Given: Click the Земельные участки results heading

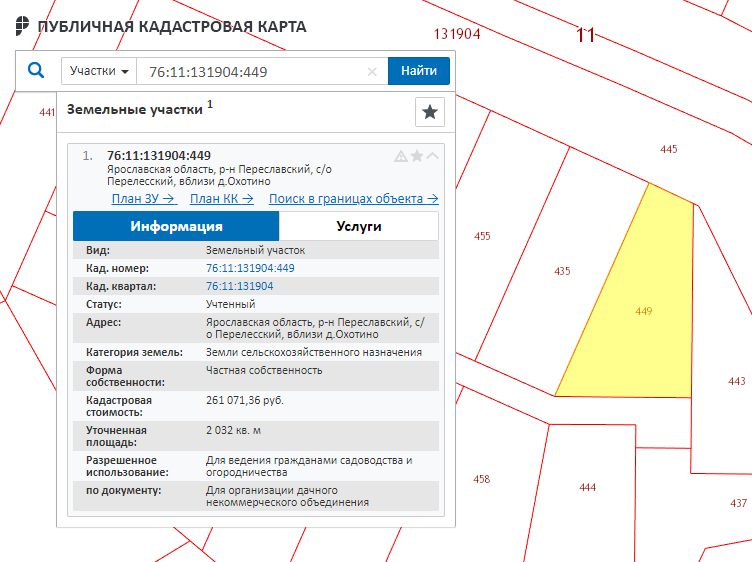Looking at the screenshot, I should 135,110.
